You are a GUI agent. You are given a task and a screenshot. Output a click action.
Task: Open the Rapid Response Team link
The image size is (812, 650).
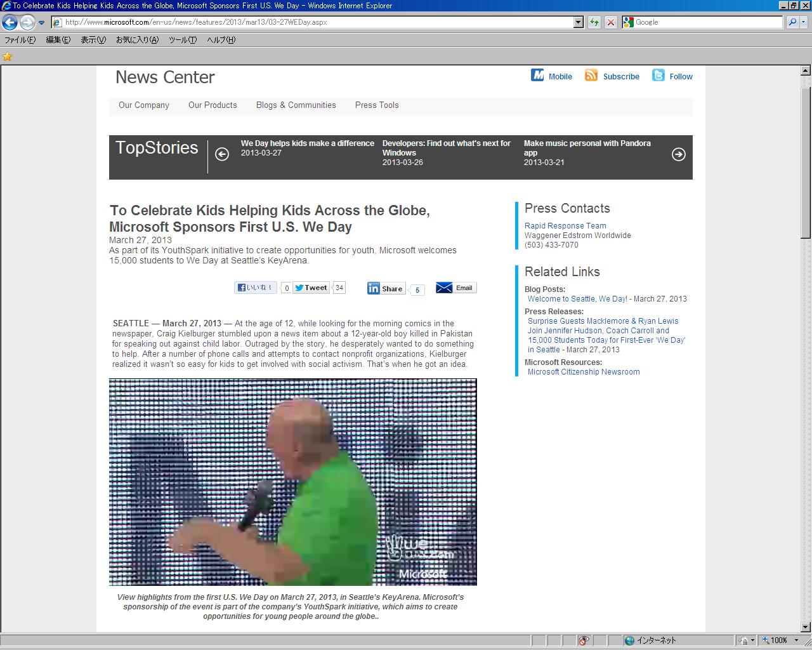pyautogui.click(x=565, y=226)
